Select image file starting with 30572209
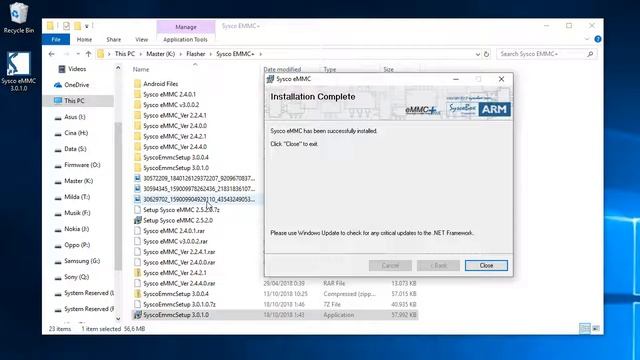Screen dimensions: 640x360 (x=199, y=178)
